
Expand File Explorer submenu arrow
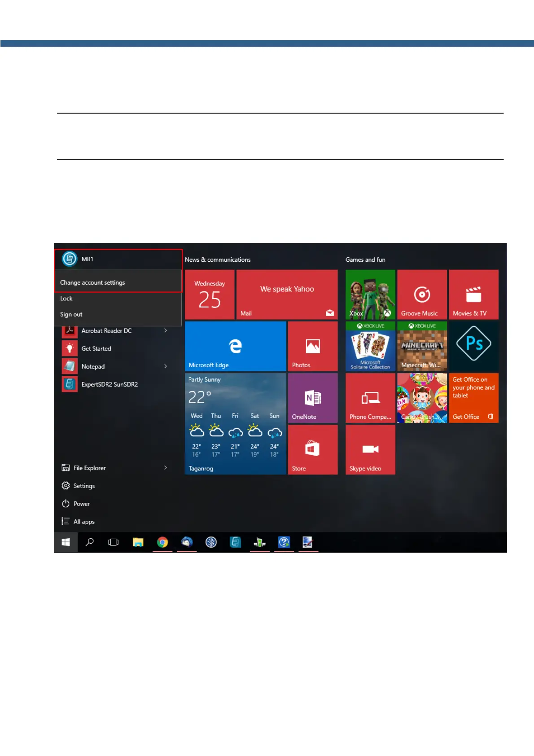(166, 468)
